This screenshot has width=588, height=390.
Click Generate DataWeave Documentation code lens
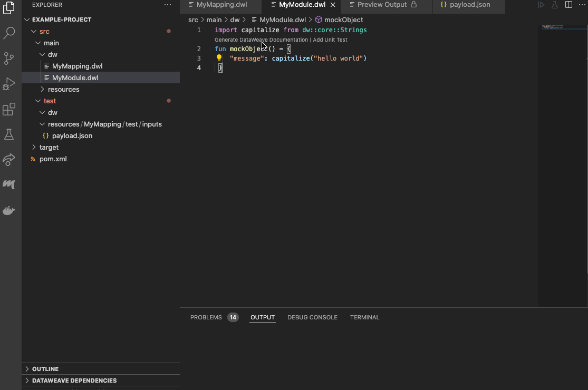coord(261,40)
